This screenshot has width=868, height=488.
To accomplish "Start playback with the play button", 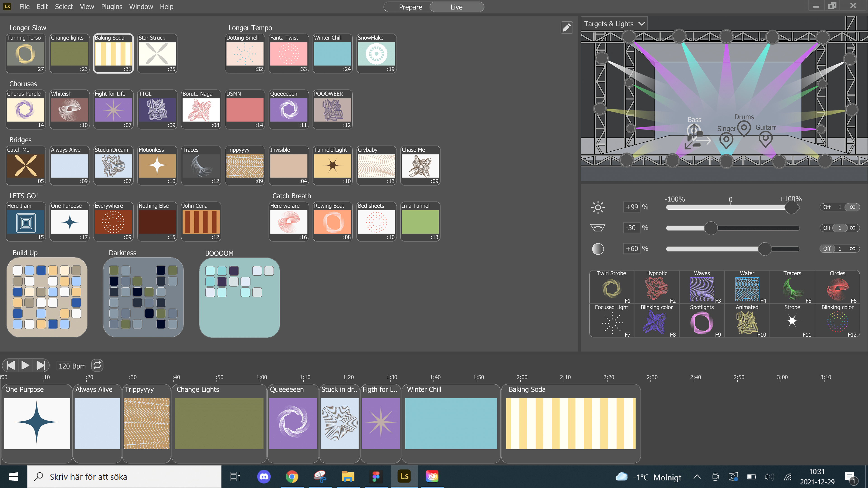I will (25, 365).
